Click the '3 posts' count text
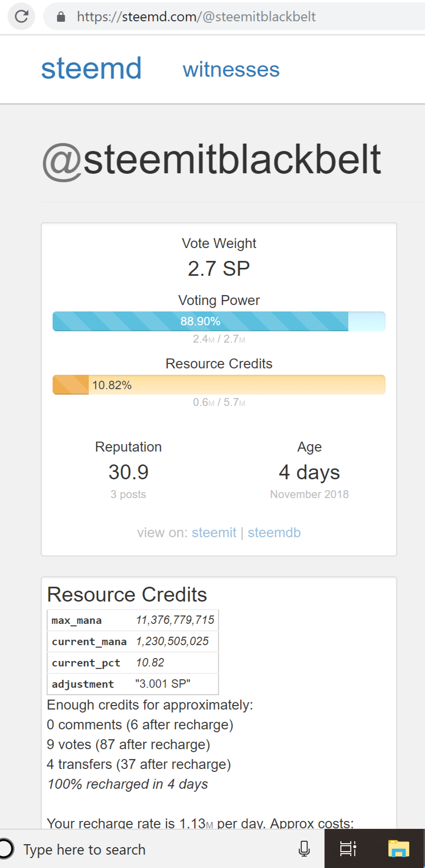This screenshot has width=425, height=868. click(x=128, y=494)
